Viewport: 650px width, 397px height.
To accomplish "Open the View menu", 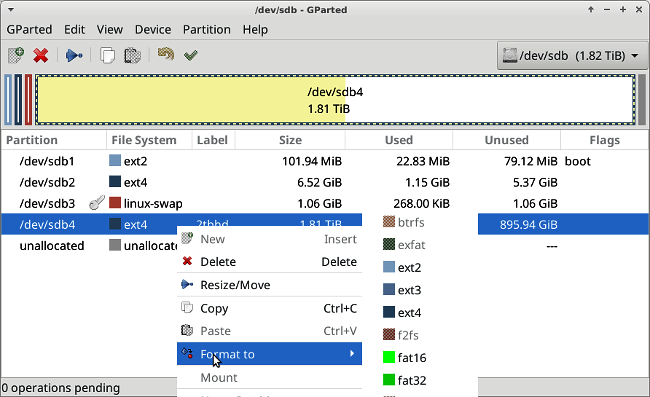I will coord(109,30).
